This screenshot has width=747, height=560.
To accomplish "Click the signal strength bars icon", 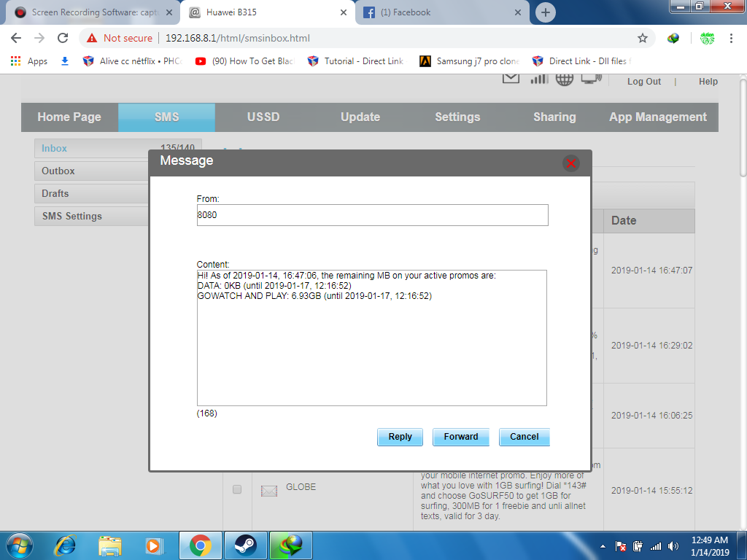I will [x=539, y=79].
